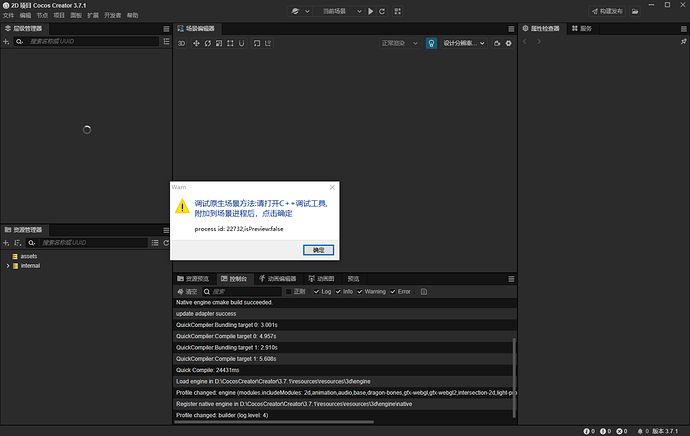Pin the inspector panel
This screenshot has height=436, width=690.
(683, 41)
